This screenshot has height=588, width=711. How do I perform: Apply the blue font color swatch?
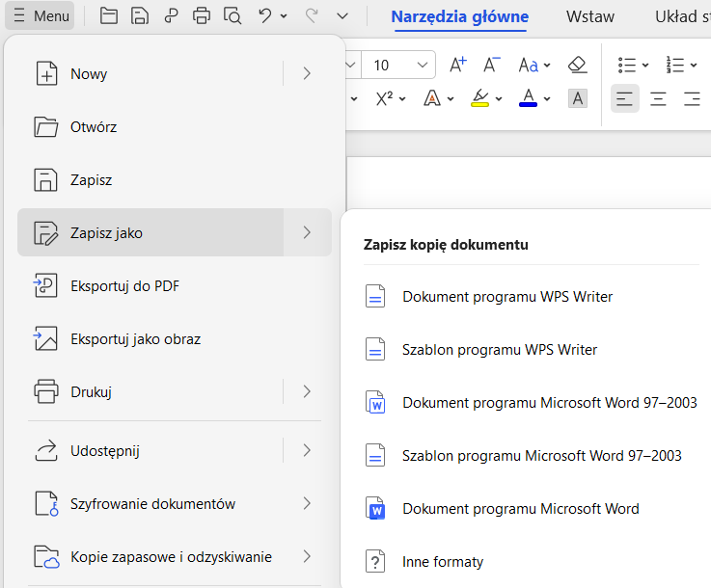click(528, 98)
